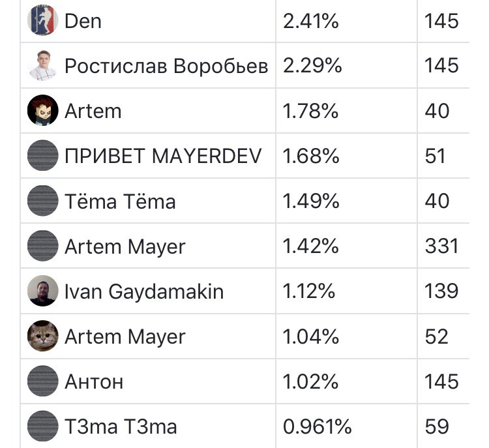Click the 331 count cell

(443, 246)
